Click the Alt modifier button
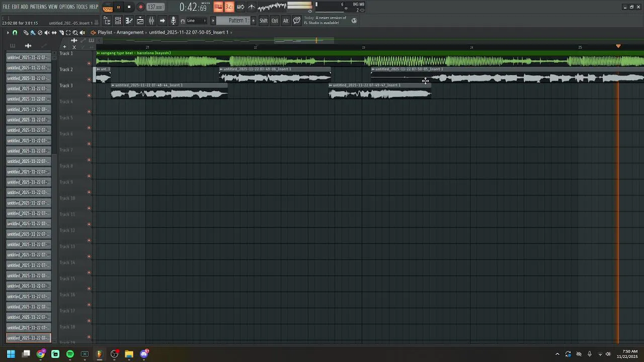 tap(286, 21)
